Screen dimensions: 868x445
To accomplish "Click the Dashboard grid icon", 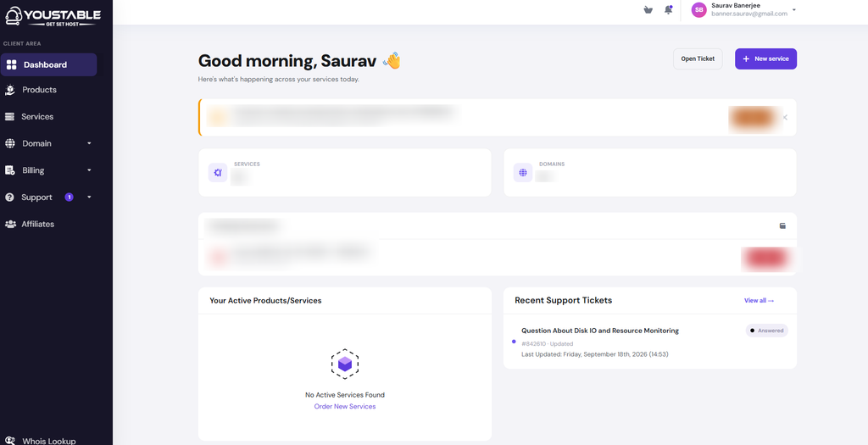I will tap(11, 64).
